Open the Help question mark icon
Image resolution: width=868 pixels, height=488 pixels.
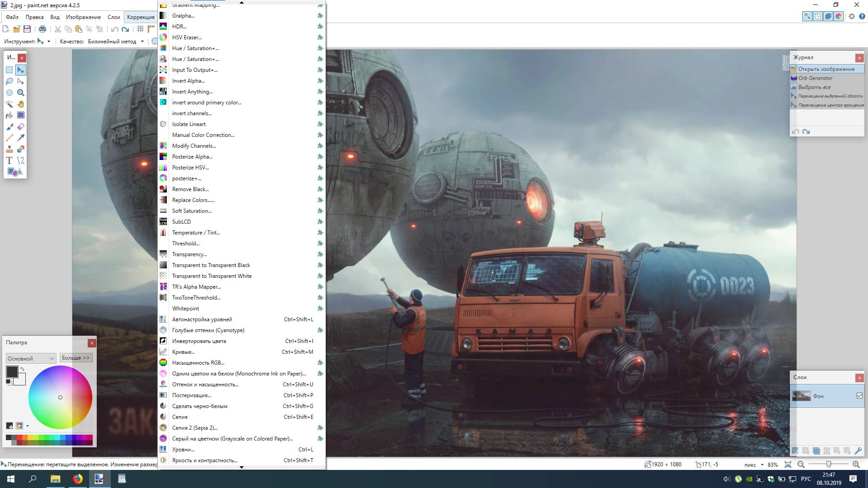[x=862, y=16]
